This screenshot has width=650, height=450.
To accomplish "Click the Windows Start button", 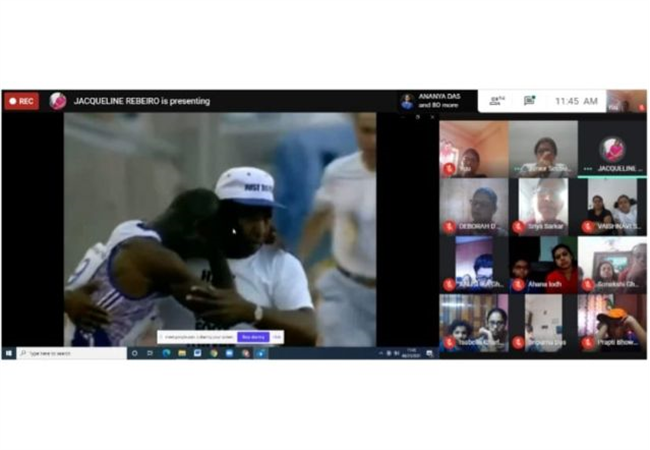I will coord(9,353).
